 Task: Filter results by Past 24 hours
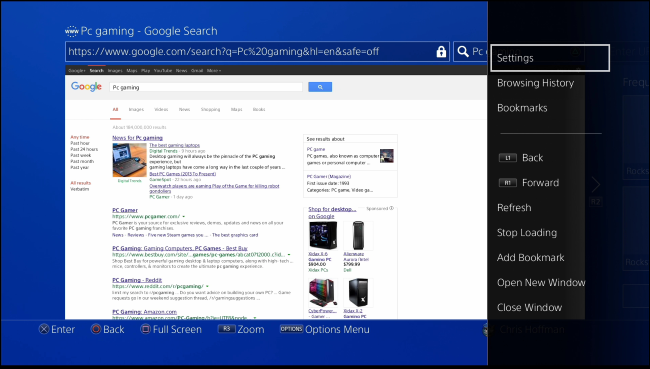tap(84, 149)
